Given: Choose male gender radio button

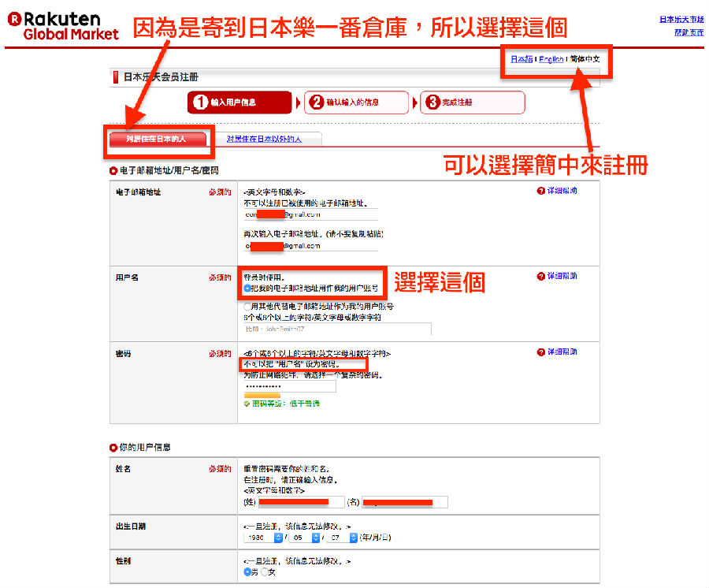Looking at the screenshot, I should pos(247,571).
